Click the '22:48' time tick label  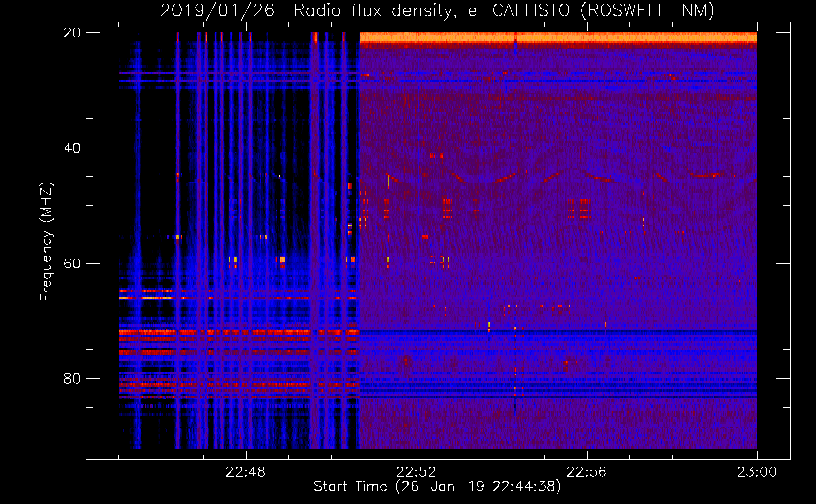245,472
